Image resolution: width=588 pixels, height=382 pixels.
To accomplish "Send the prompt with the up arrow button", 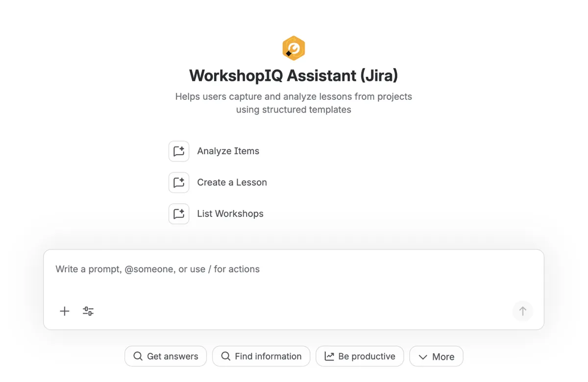I will [523, 311].
